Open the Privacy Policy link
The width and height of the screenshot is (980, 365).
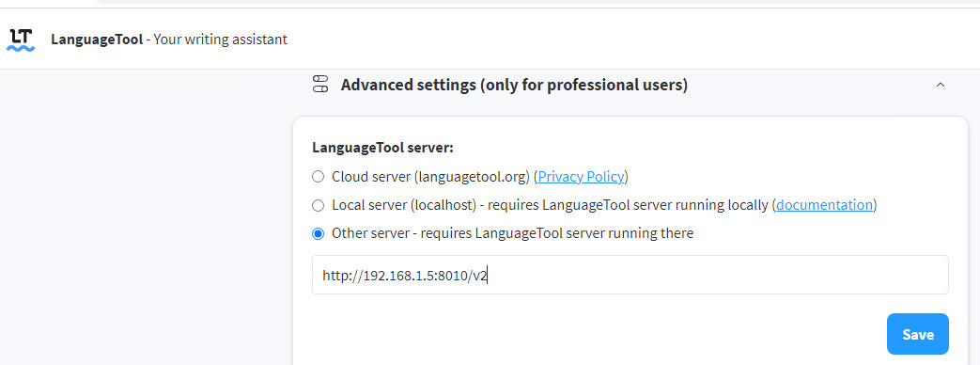(581, 177)
